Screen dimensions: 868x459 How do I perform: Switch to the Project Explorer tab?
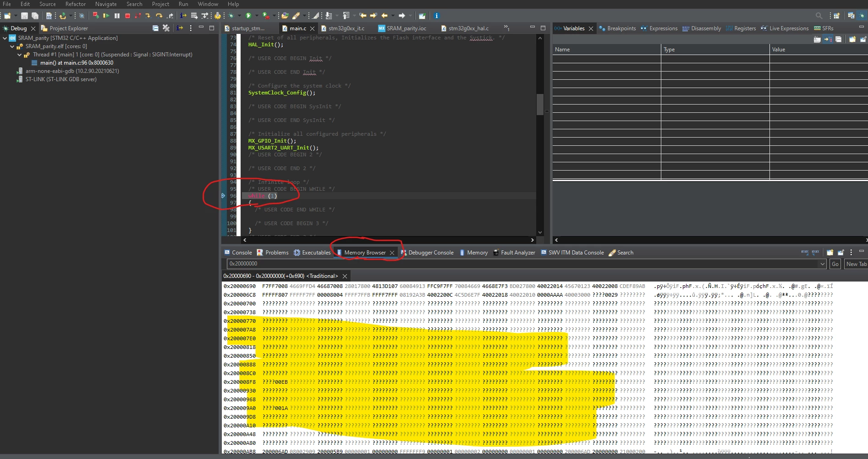[x=64, y=28]
